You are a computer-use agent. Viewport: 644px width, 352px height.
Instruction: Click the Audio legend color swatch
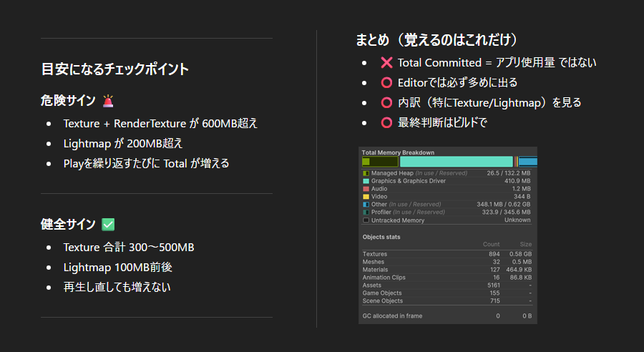pos(366,189)
